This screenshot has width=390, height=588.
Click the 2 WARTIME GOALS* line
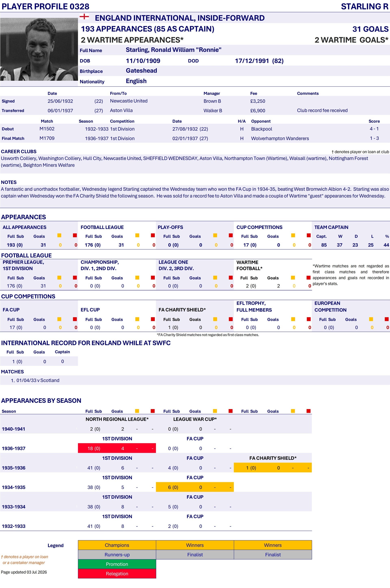(x=351, y=40)
